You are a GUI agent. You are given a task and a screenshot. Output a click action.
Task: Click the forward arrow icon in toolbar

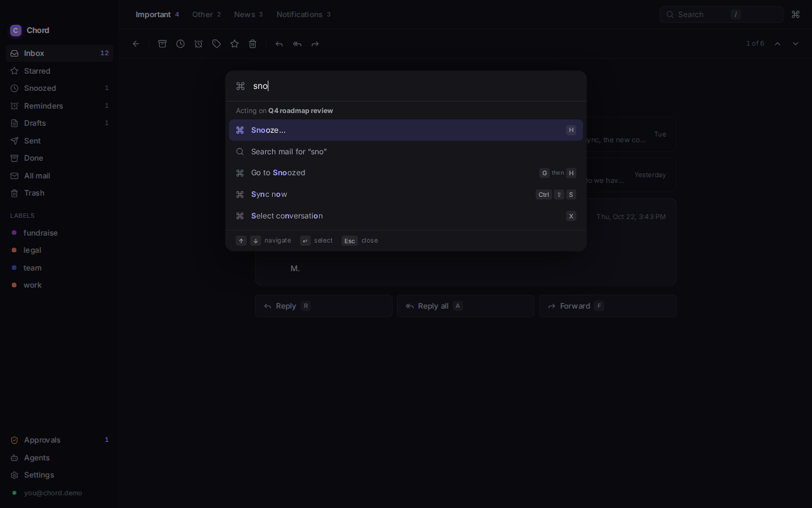pos(315,44)
